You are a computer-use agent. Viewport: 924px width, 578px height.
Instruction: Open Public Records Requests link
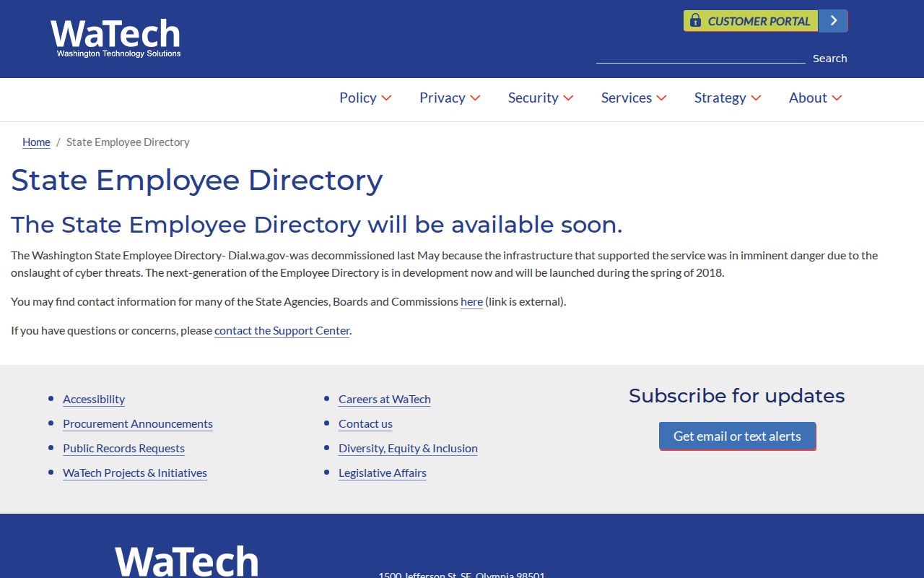123,448
